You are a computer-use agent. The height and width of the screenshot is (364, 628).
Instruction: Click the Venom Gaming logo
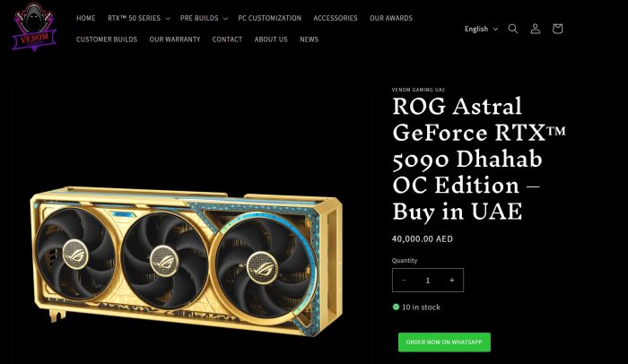click(x=34, y=27)
